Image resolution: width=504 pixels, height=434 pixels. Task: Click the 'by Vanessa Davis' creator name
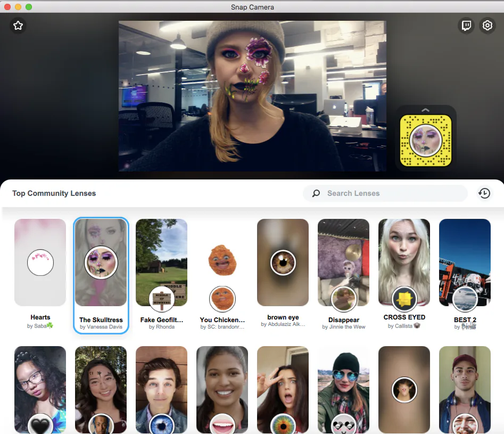point(101,326)
